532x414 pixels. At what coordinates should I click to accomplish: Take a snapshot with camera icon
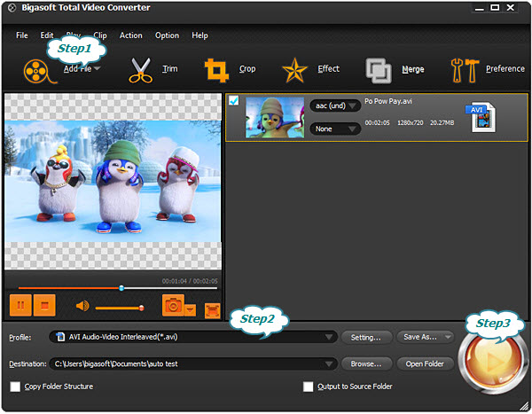tap(173, 306)
